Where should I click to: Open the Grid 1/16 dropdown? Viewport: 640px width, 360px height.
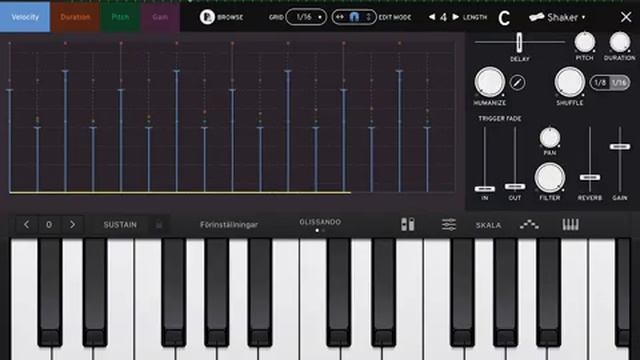coord(306,17)
